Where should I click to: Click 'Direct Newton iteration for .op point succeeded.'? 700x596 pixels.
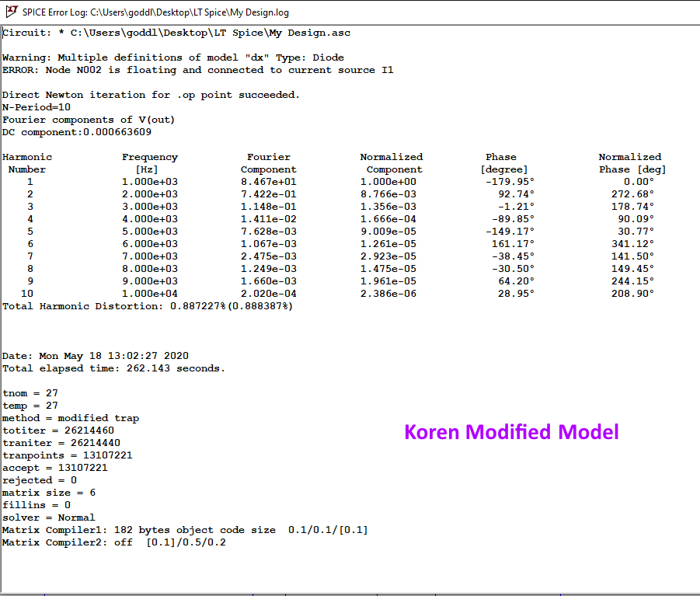(151, 95)
